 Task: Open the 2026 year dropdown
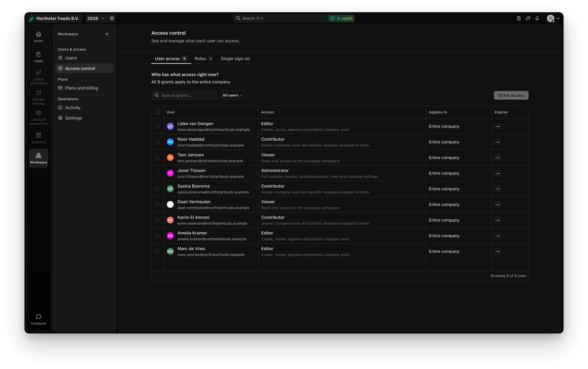pos(96,18)
